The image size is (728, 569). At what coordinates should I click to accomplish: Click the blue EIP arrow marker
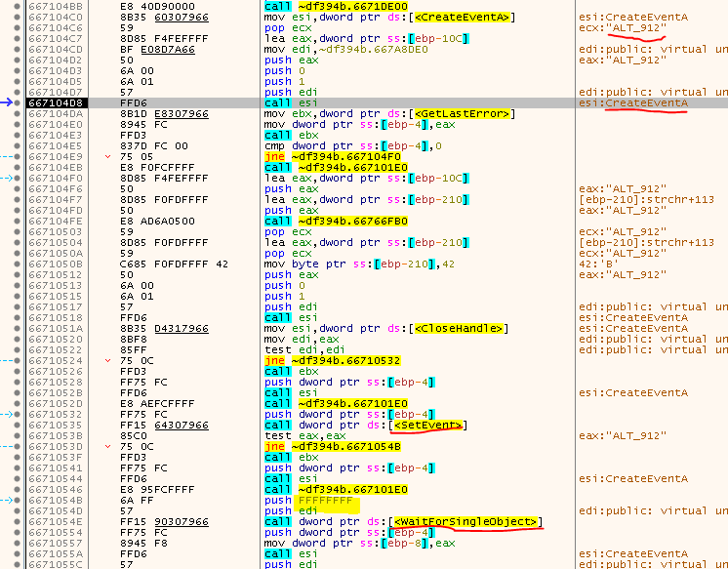point(9,102)
